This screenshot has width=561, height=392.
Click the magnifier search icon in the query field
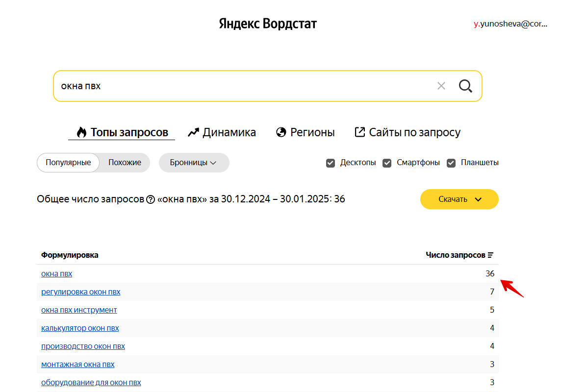pos(465,86)
